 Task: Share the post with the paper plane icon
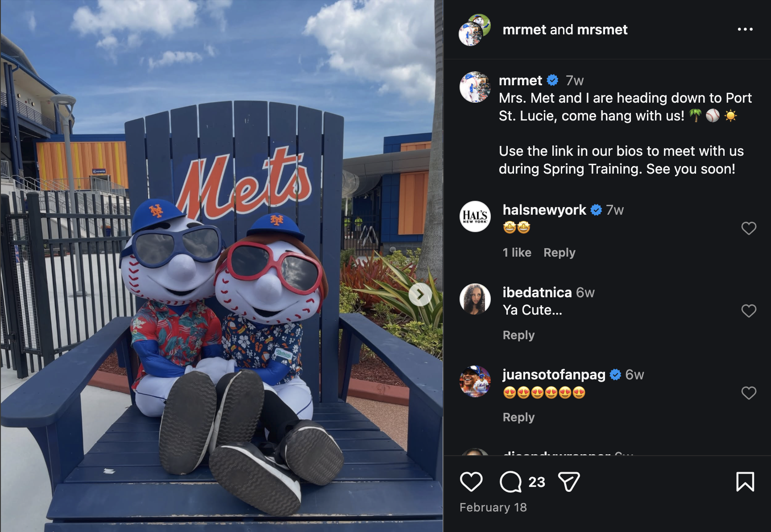[x=569, y=482]
